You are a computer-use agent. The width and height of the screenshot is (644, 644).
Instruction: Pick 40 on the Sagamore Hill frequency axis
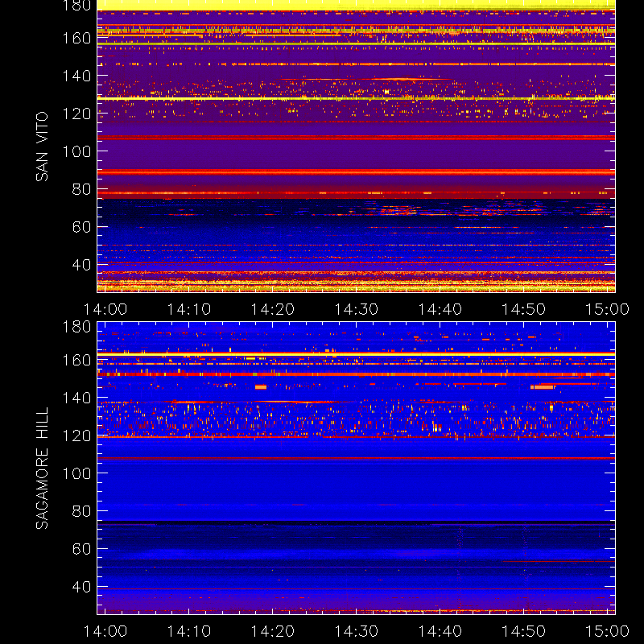[81, 587]
